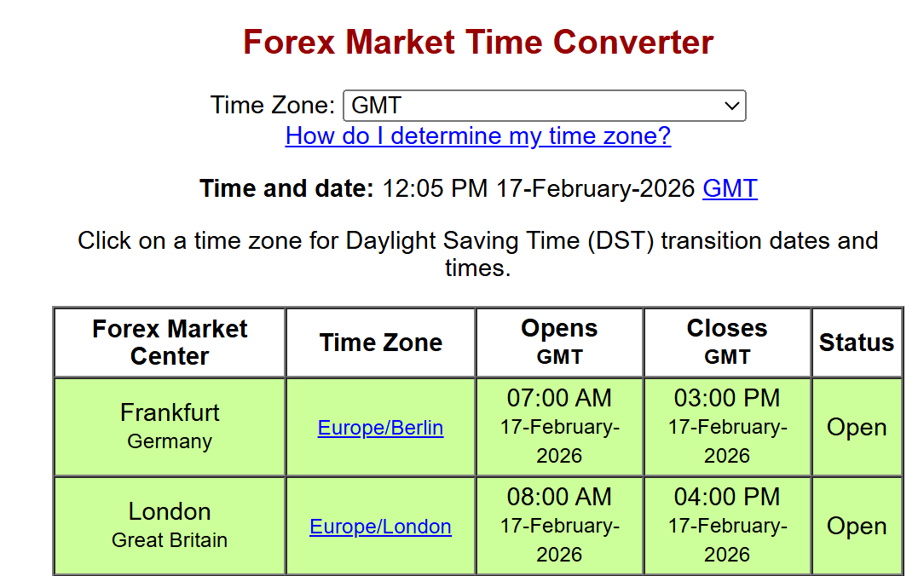The width and height of the screenshot is (924, 576).
Task: Click Frankfurt's 07:00 AM opening time
Action: pyautogui.click(x=559, y=398)
